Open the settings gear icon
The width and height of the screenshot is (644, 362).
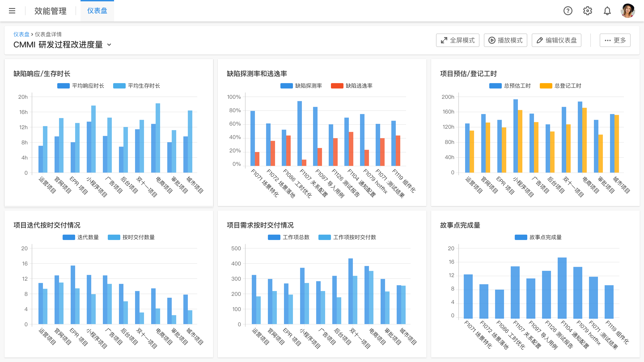(588, 11)
